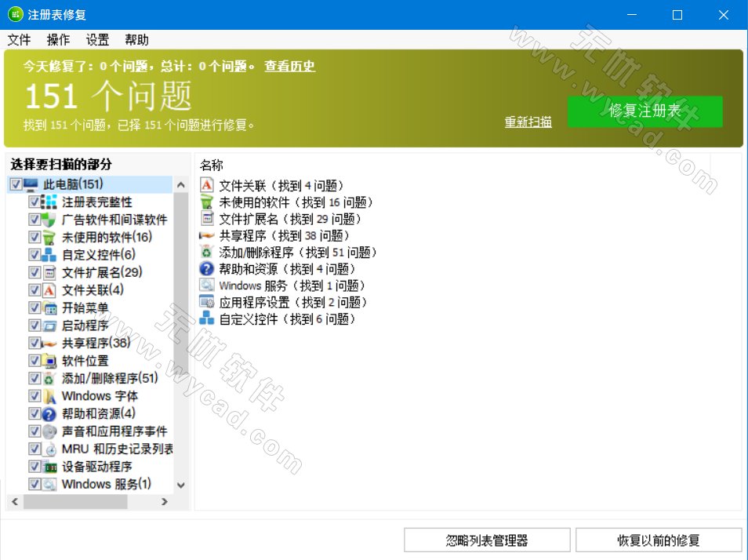Open the 帮助 menu

(136, 39)
